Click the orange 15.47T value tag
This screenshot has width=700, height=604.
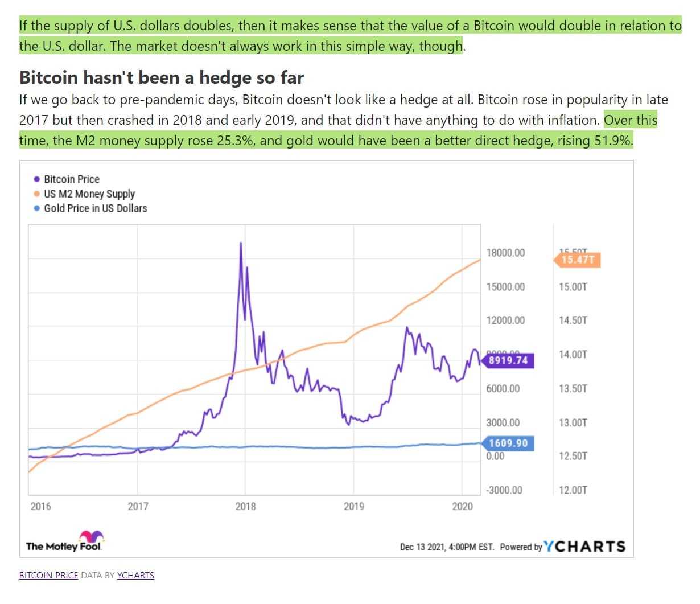(577, 260)
